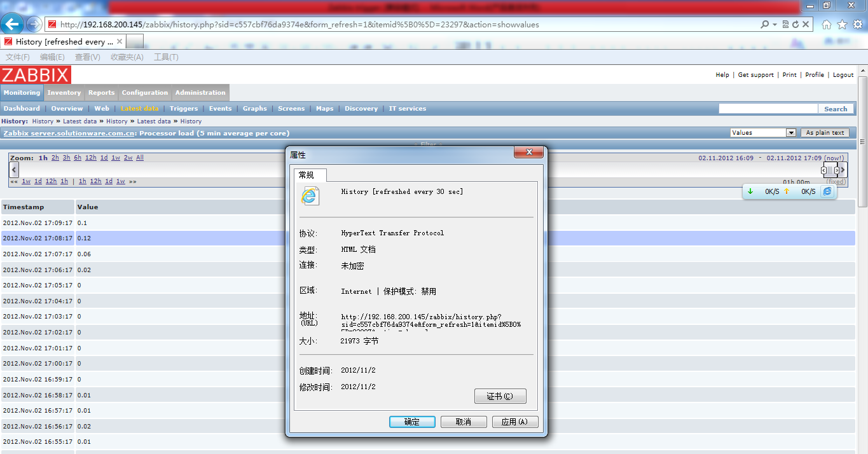
Task: Click the Zabbix search input field
Action: tap(768, 109)
